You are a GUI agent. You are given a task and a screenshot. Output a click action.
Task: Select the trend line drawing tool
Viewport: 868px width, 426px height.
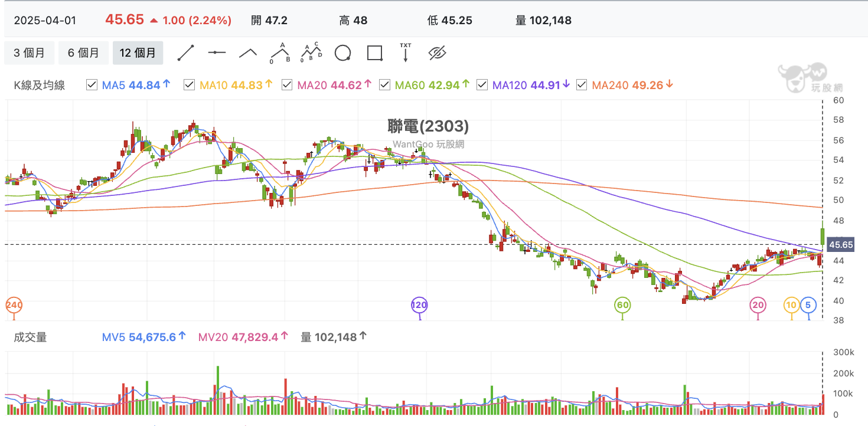(x=186, y=53)
